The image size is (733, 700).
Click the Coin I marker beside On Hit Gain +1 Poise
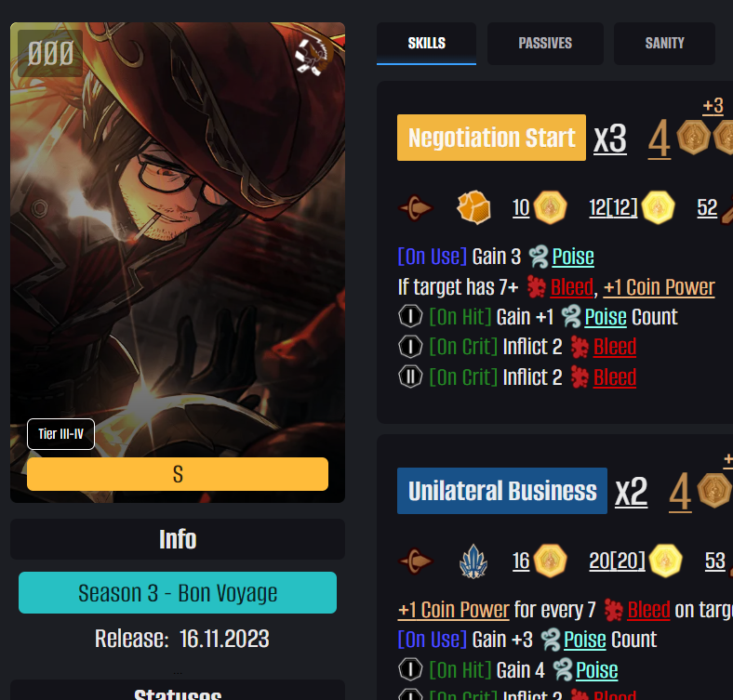coord(410,316)
